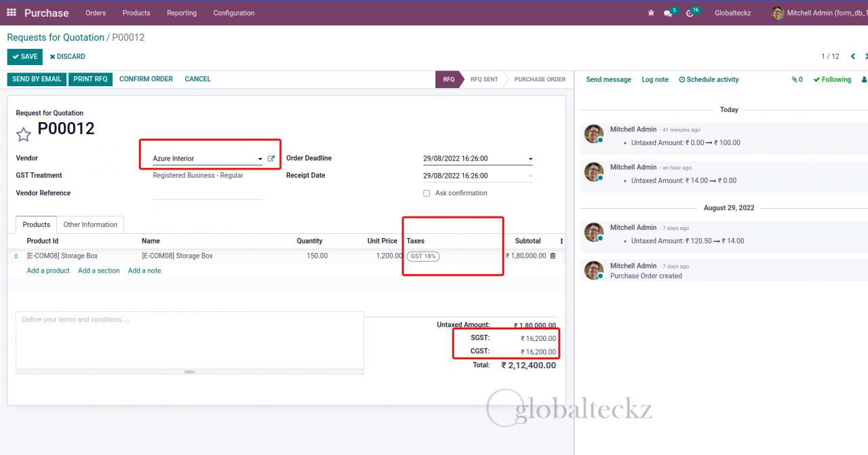The width and height of the screenshot is (868, 455).
Task: Open the activities clock icon
Action: point(690,14)
